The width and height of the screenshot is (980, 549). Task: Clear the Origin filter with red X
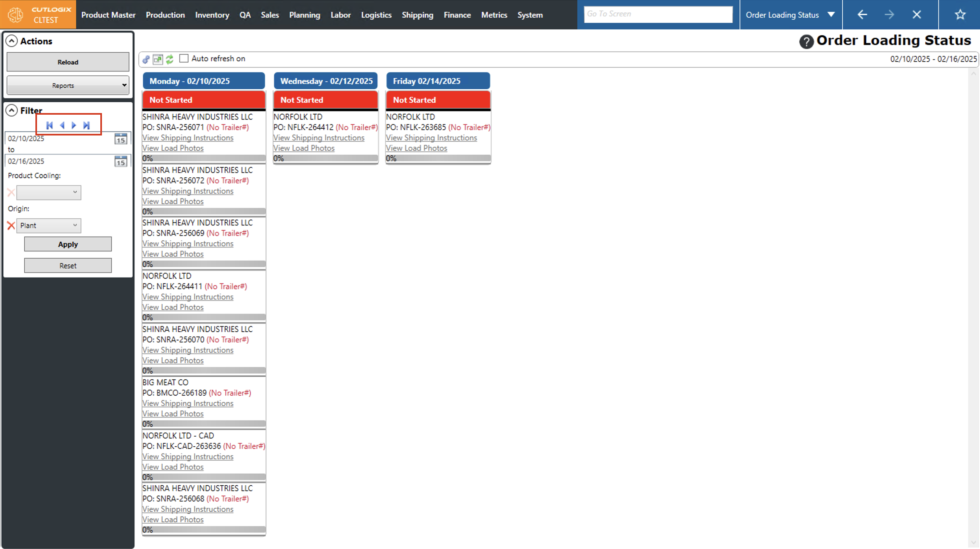11,226
